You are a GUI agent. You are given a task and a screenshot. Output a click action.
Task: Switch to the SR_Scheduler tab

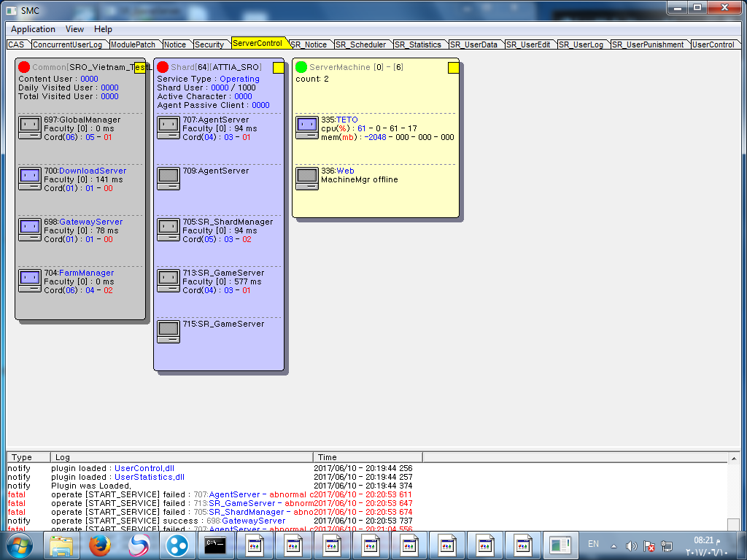click(360, 44)
